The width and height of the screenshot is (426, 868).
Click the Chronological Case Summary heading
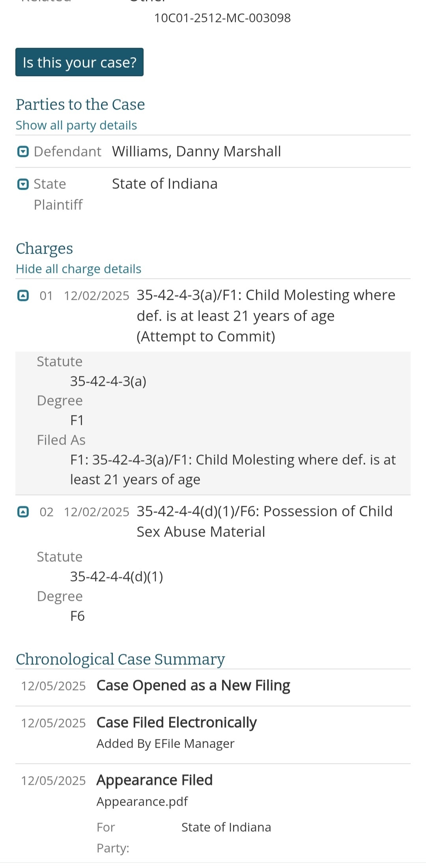pos(120,659)
